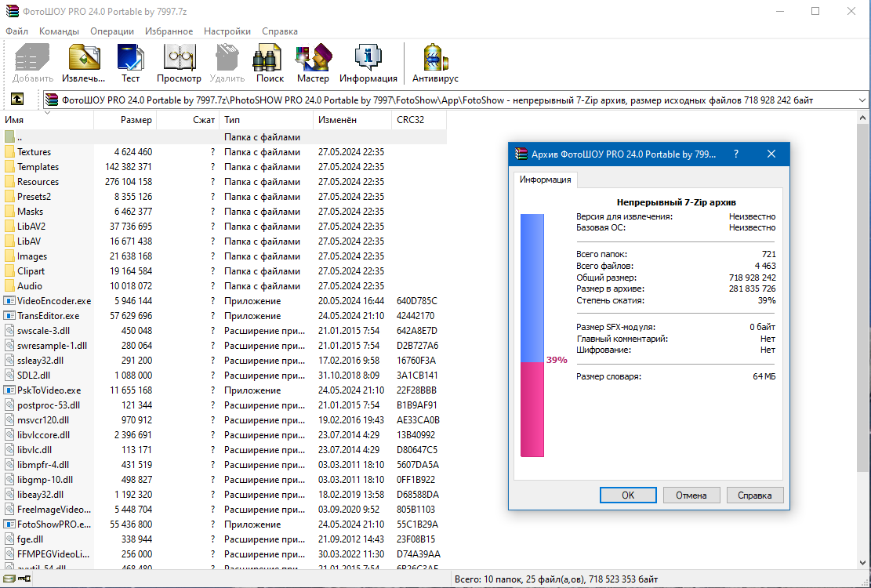Click the Extract (Извлечь) toolbar icon
The height and width of the screenshot is (588, 871).
pos(84,63)
